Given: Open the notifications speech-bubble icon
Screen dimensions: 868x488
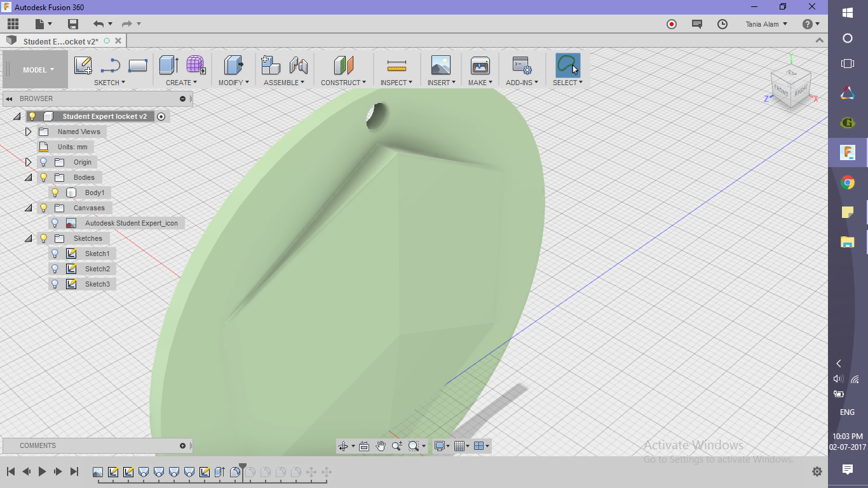Looking at the screenshot, I should (x=697, y=24).
